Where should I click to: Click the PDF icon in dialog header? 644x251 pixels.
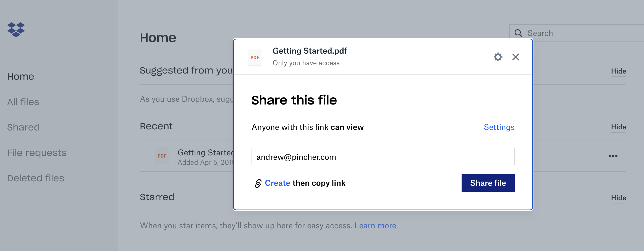255,57
